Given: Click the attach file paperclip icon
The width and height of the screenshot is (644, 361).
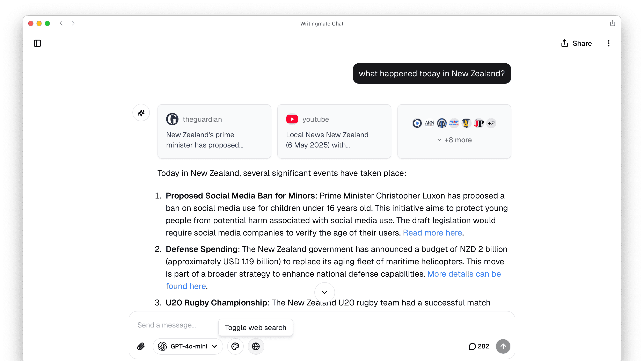Looking at the screenshot, I should pyautogui.click(x=141, y=346).
